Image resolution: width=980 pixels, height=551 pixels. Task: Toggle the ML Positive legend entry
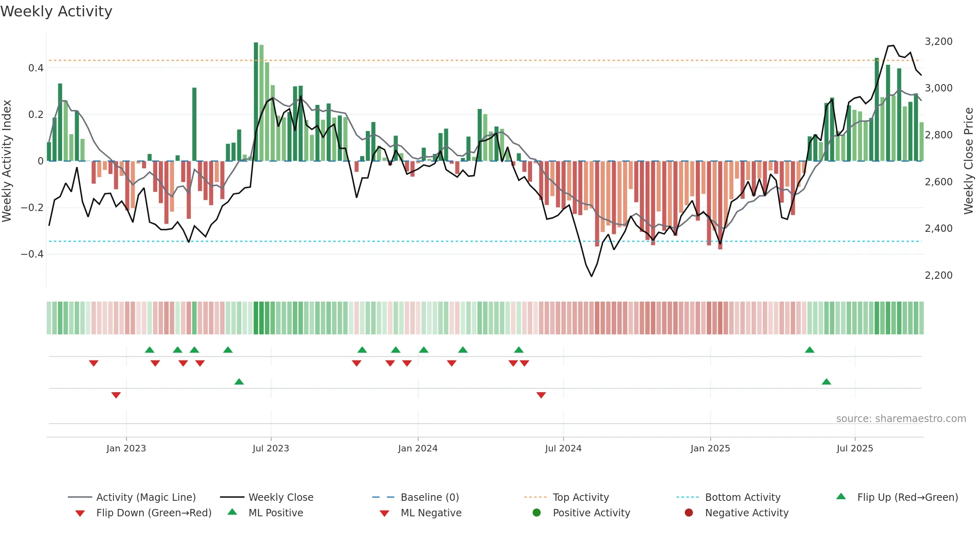click(265, 513)
